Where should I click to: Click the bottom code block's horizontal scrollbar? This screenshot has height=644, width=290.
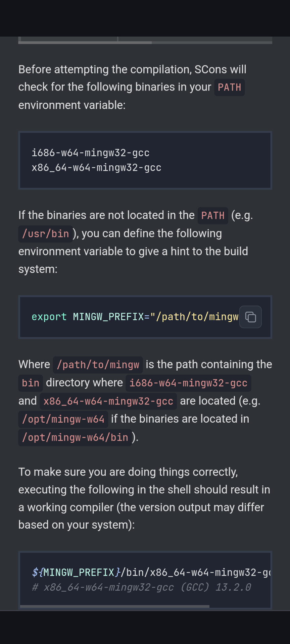(115, 606)
